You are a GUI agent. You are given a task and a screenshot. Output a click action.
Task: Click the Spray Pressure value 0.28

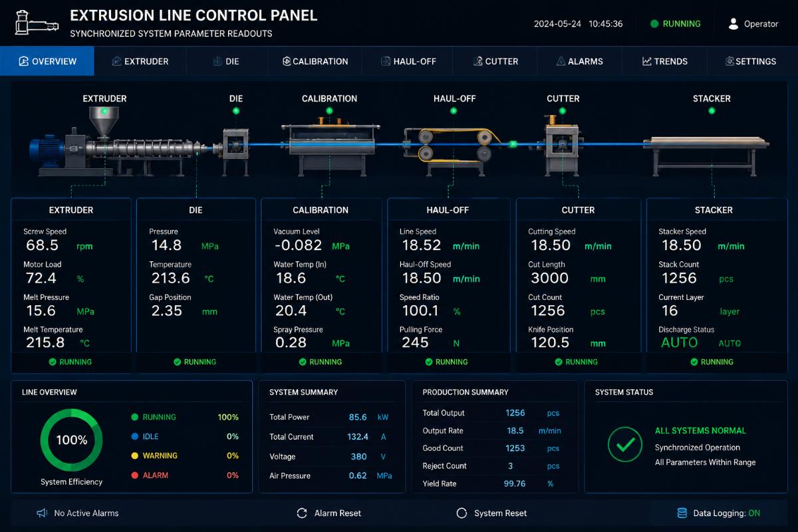pyautogui.click(x=291, y=342)
